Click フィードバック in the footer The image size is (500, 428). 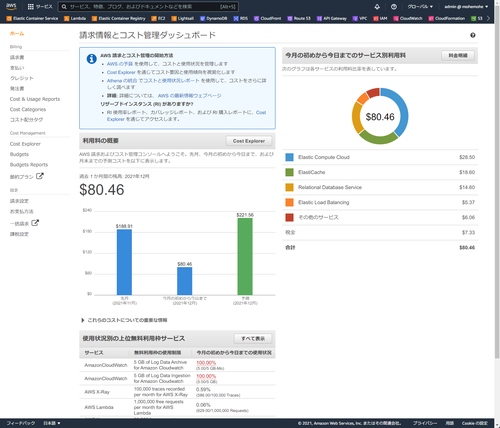[21, 423]
